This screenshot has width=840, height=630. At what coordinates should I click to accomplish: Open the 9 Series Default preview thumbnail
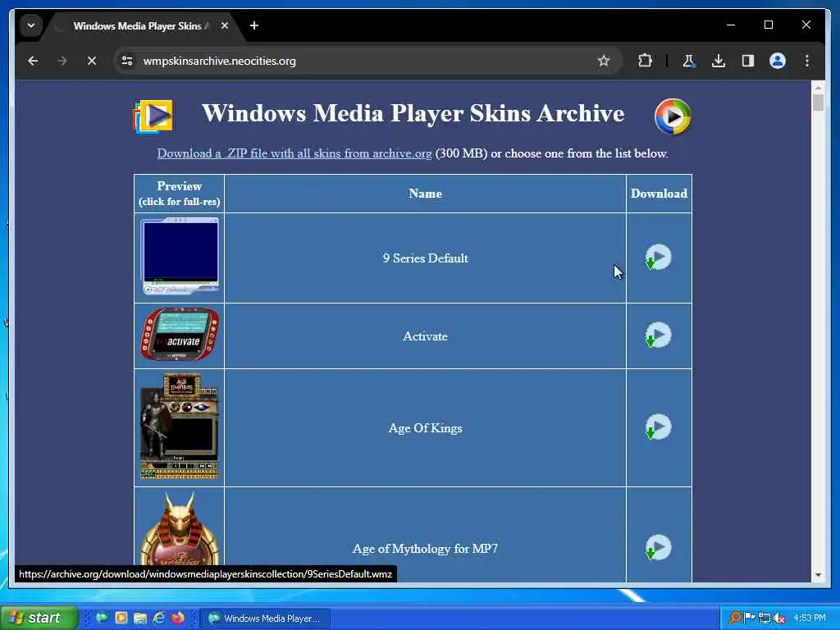click(x=180, y=256)
